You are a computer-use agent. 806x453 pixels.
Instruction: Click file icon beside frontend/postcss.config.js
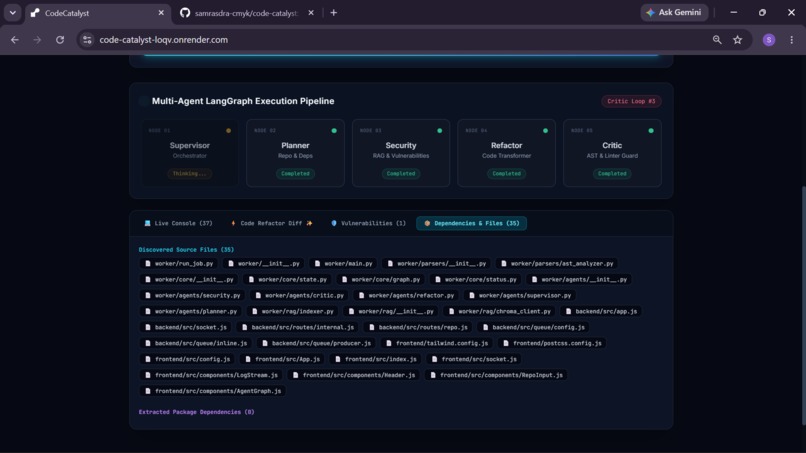click(x=506, y=343)
